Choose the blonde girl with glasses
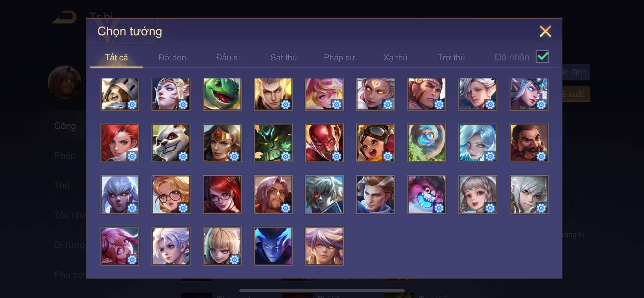This screenshot has height=298, width=644. click(x=171, y=194)
